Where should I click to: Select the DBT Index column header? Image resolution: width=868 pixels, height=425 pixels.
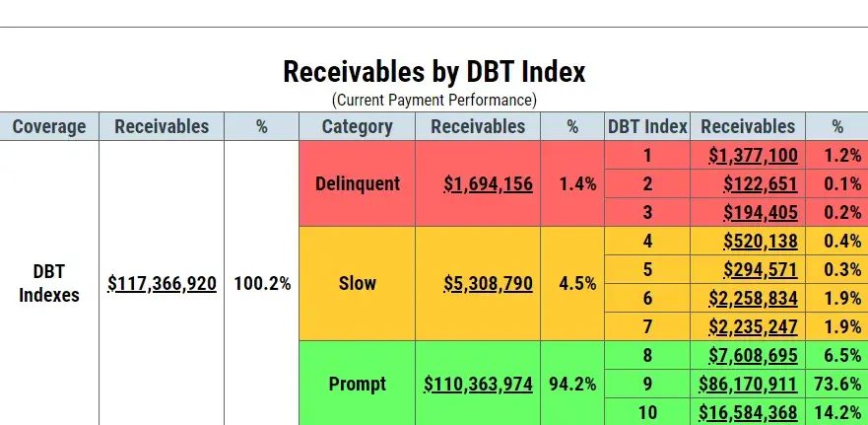(x=647, y=126)
